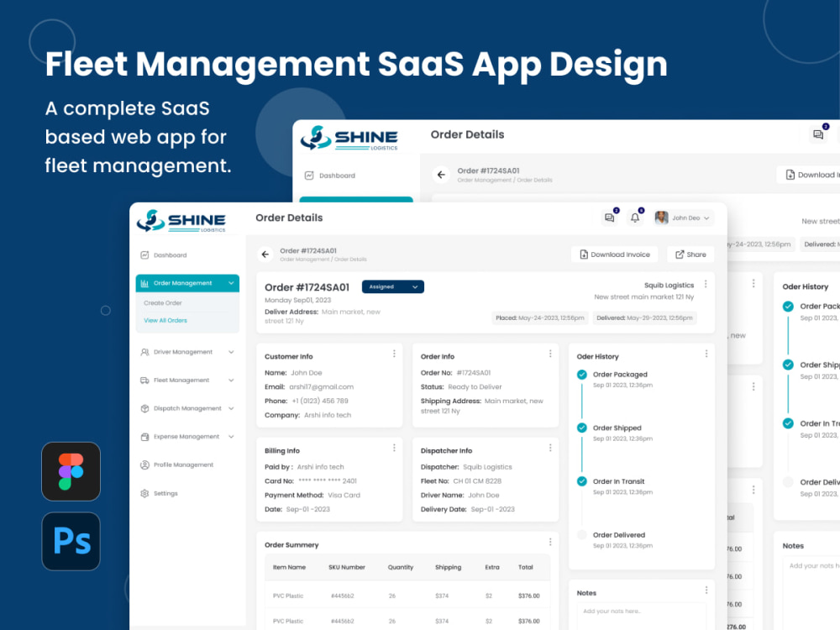Click the Dispatch Management box icon

tap(144, 408)
